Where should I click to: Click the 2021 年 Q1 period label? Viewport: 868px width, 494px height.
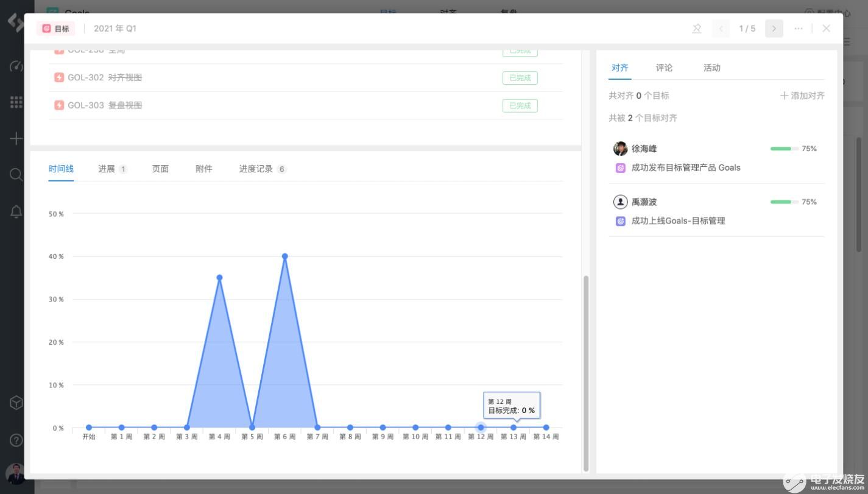click(115, 29)
